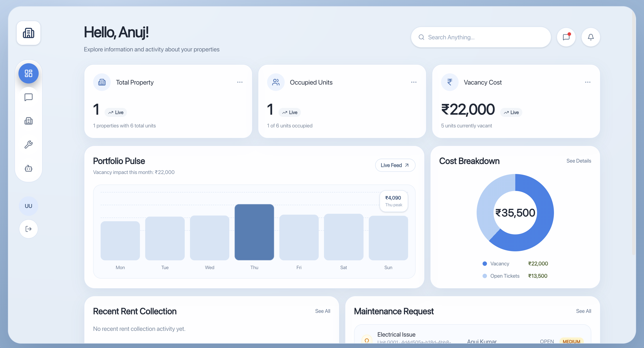Viewport: 644px width, 348px height.
Task: Click the app logo building icon top left
Action: click(x=29, y=33)
